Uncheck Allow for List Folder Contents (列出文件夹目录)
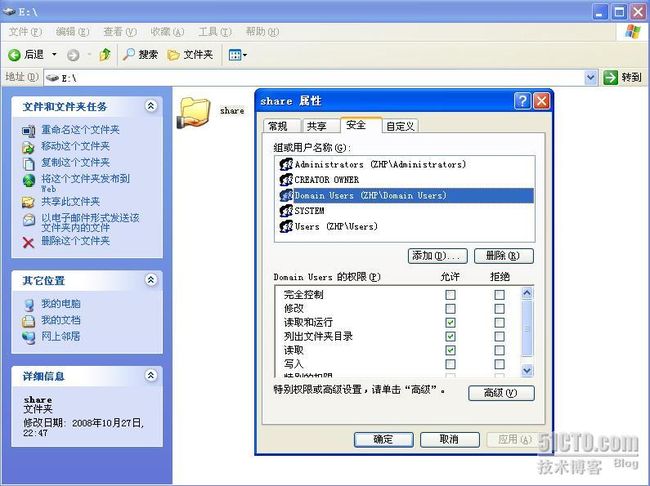Image resolution: width=650 pixels, height=486 pixels. [x=450, y=336]
